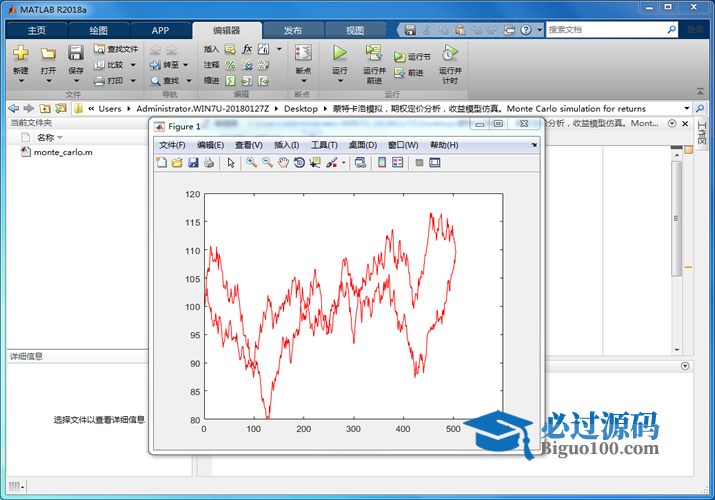Select the Pan hand tool in Figure 1

tap(283, 163)
